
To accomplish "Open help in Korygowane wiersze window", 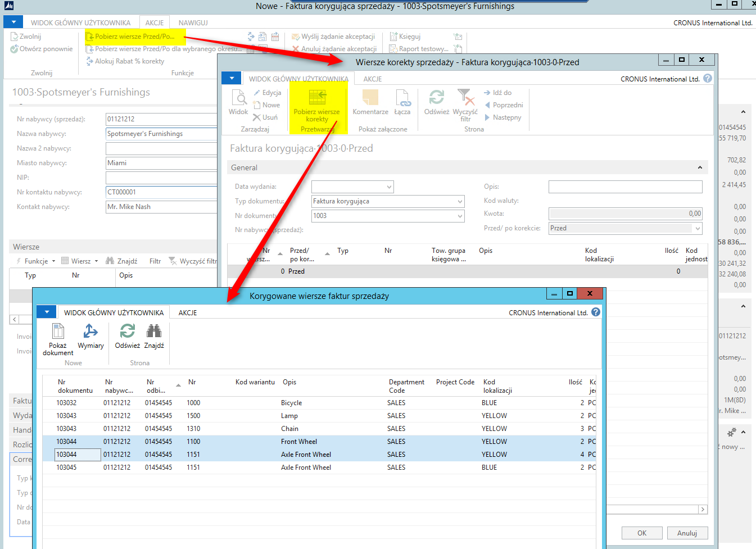I will pyautogui.click(x=596, y=312).
